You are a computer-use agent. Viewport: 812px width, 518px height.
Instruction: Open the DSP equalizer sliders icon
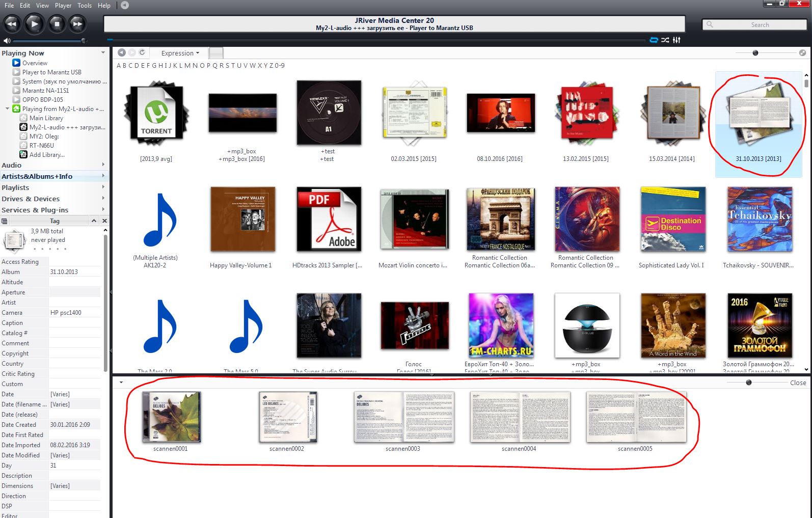pos(676,40)
